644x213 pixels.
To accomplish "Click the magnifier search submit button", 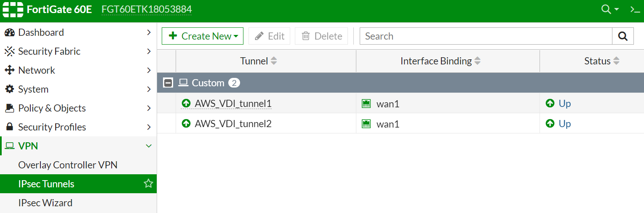I will pos(623,36).
